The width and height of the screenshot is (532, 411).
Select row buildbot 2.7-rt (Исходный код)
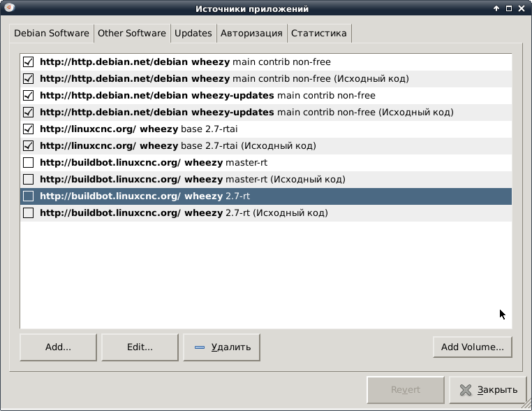(266, 213)
